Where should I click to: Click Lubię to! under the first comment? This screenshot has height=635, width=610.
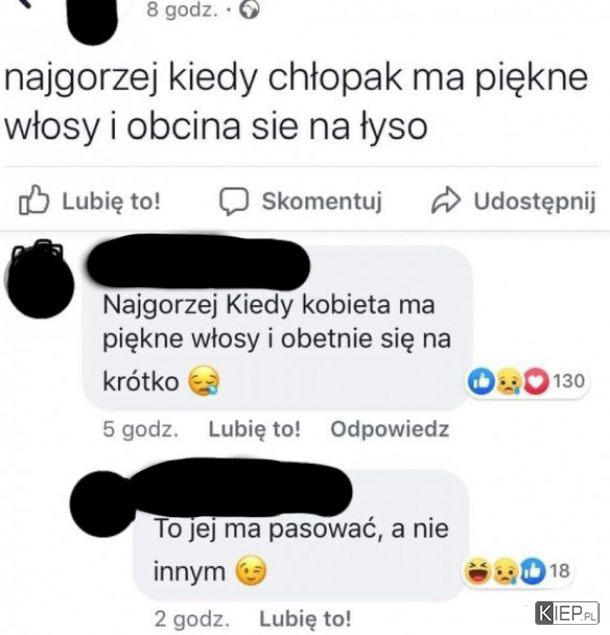click(254, 429)
